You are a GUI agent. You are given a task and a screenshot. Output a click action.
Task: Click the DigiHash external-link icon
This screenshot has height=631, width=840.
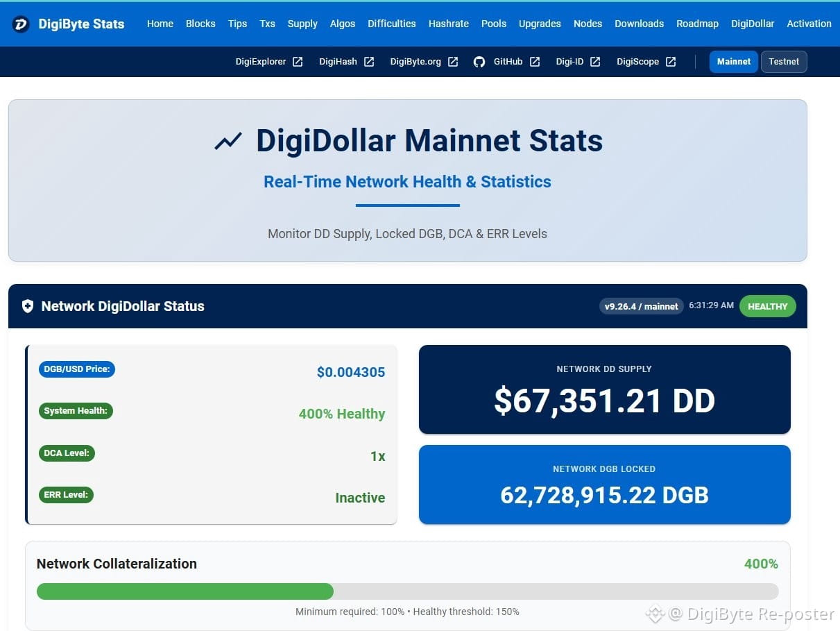[x=369, y=62]
